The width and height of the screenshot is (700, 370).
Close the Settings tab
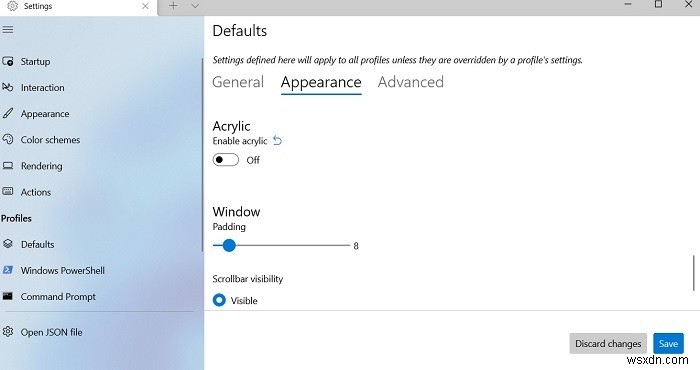[145, 6]
